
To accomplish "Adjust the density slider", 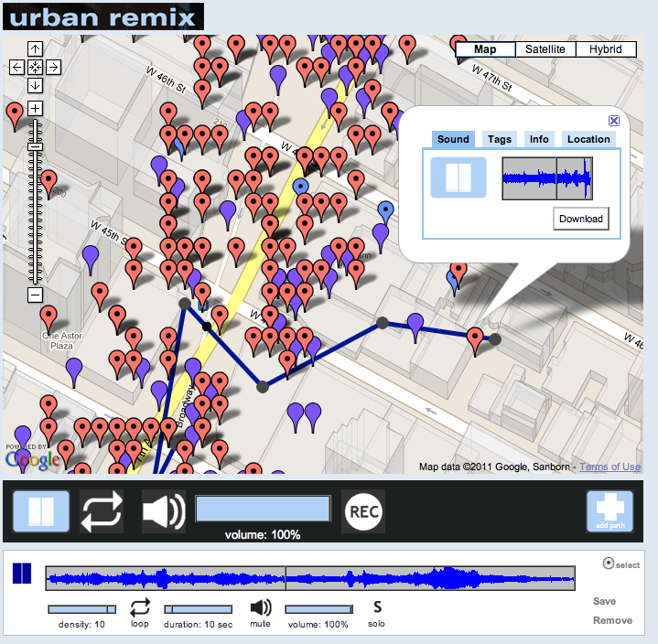I will (82, 609).
